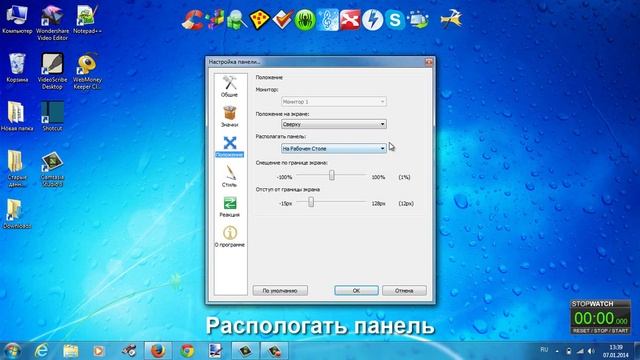Switch to the Общие settings section
This screenshot has width=640, height=360.
pos(229,86)
